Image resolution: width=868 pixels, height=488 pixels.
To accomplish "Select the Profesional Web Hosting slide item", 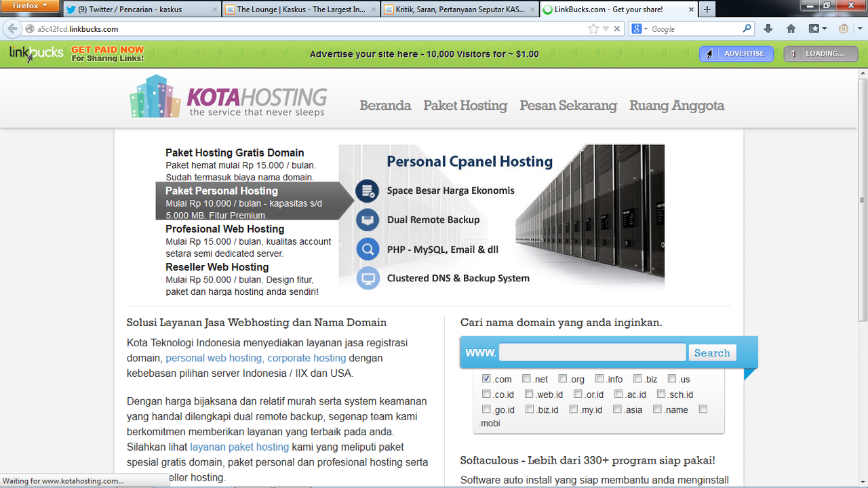I will coord(248,241).
